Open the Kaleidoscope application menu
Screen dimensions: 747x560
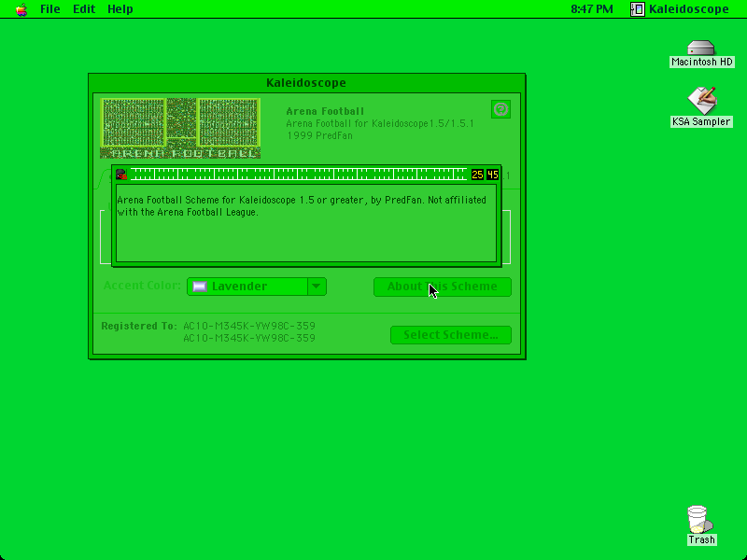tap(680, 9)
